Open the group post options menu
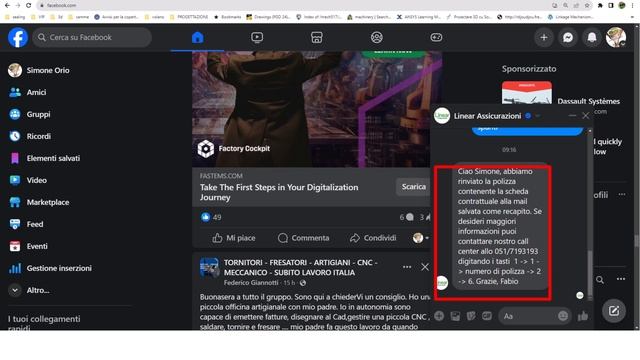Image resolution: width=640 pixels, height=360 pixels. (x=407, y=267)
